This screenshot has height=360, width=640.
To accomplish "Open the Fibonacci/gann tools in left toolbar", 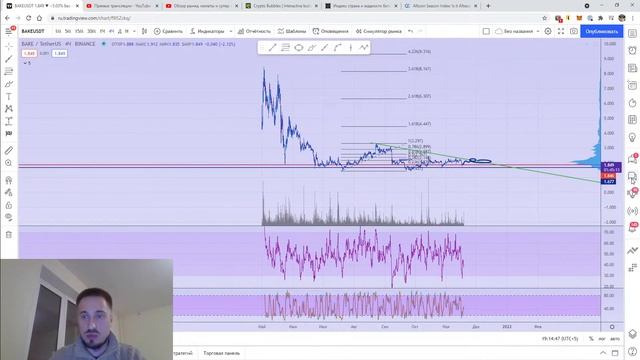I will pyautogui.click(x=9, y=71).
